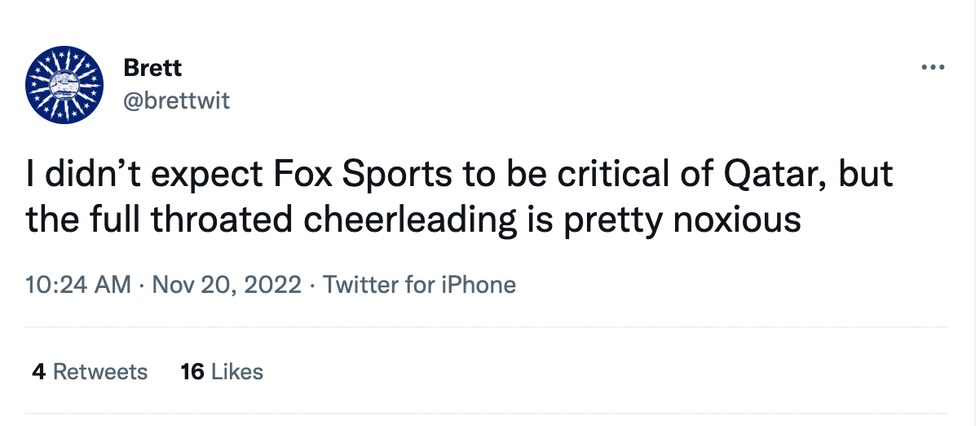This screenshot has width=980, height=426.
Task: Click the retweet count number 4
Action: pyautogui.click(x=38, y=372)
